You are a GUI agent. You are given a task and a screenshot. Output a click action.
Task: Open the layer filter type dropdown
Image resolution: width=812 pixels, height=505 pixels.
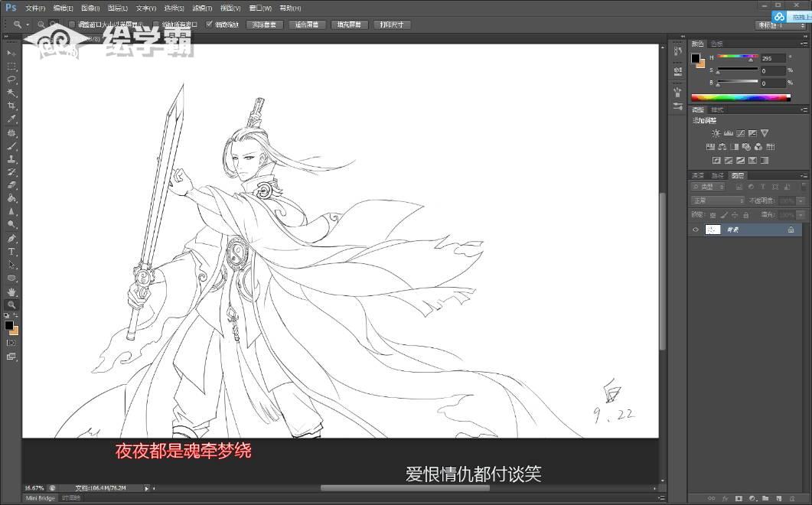pos(709,187)
